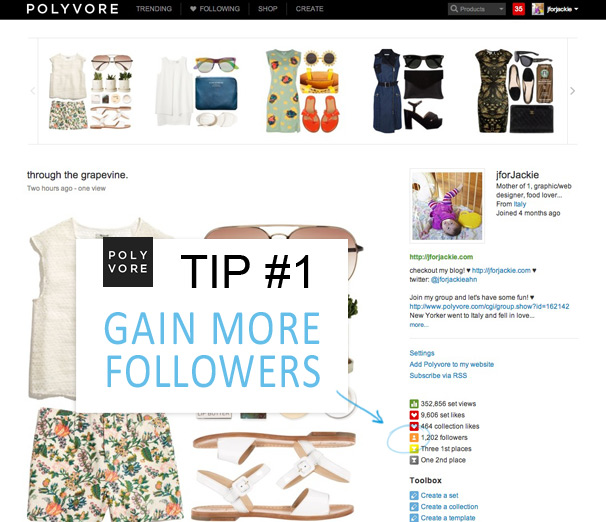Expand the jforjackie account menu arrow

(x=576, y=9)
